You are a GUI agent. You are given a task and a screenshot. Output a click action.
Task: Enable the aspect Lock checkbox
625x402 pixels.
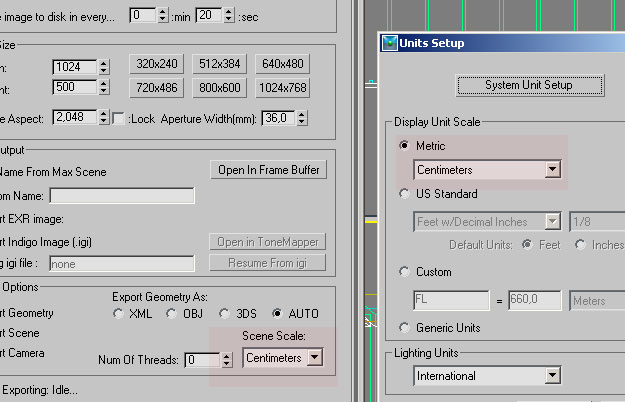[120, 119]
